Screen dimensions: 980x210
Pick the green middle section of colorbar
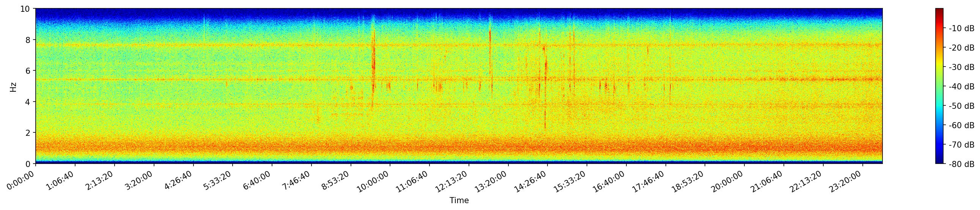939,86
